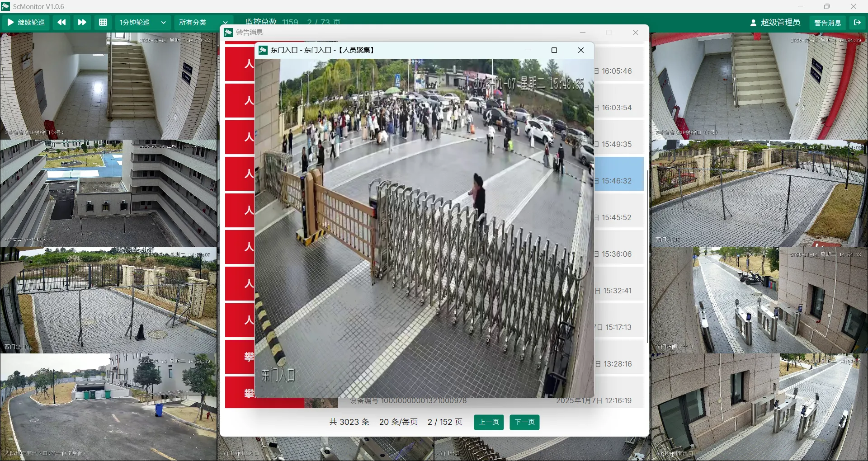The width and height of the screenshot is (868, 461).
Task: Open the top-right stairwell camera feed
Action: click(759, 86)
